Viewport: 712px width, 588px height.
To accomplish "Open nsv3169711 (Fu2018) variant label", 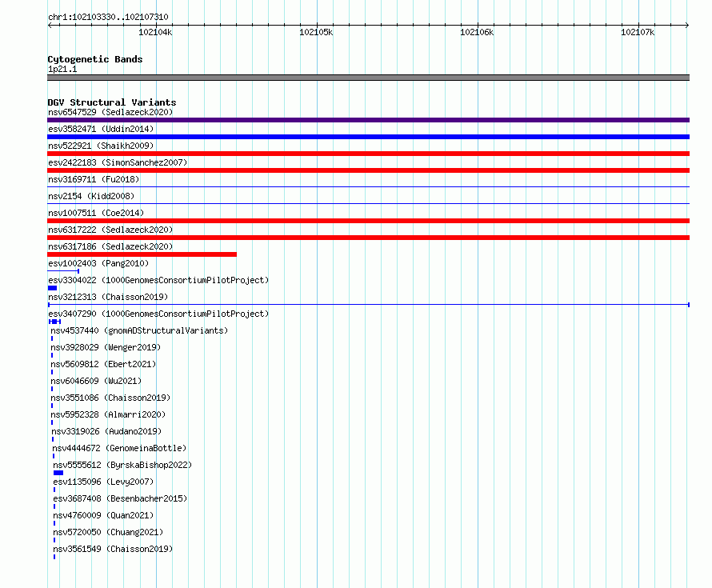I will [x=94, y=179].
